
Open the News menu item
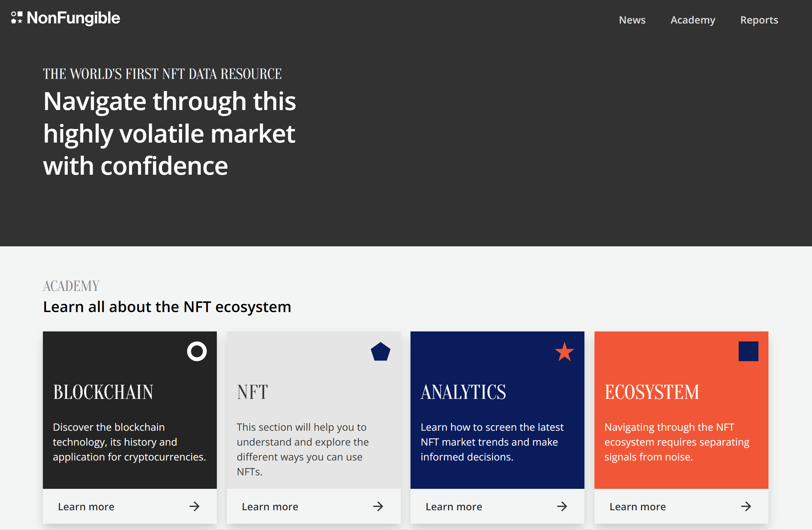(632, 20)
